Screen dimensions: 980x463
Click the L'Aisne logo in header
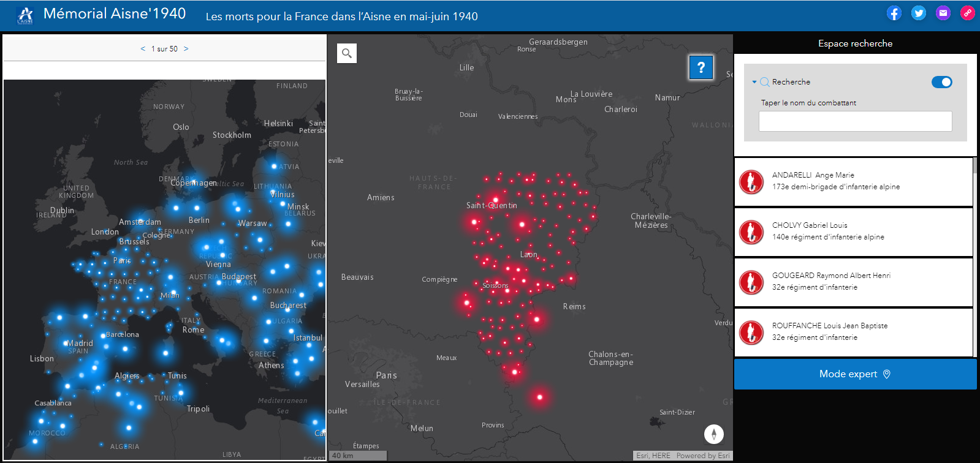[25, 15]
